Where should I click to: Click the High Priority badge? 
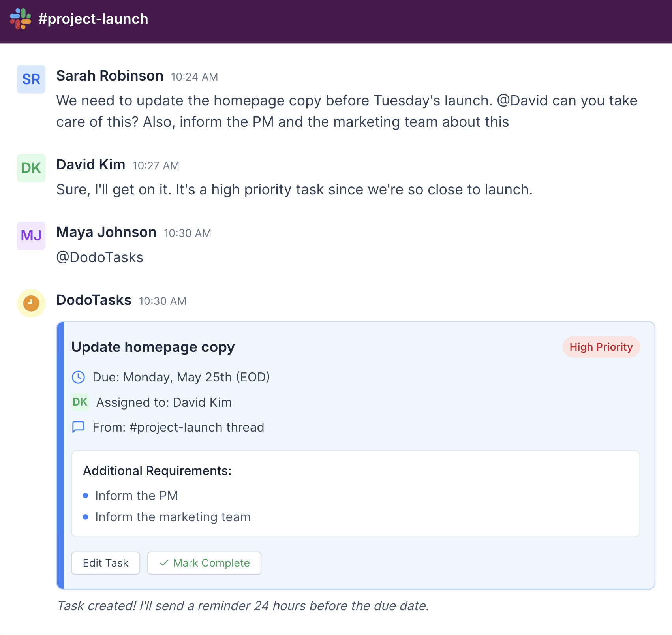point(601,347)
